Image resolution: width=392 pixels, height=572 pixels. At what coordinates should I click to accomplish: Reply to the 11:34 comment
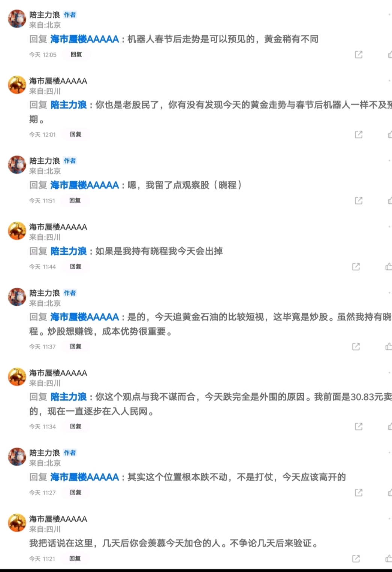click(x=76, y=427)
